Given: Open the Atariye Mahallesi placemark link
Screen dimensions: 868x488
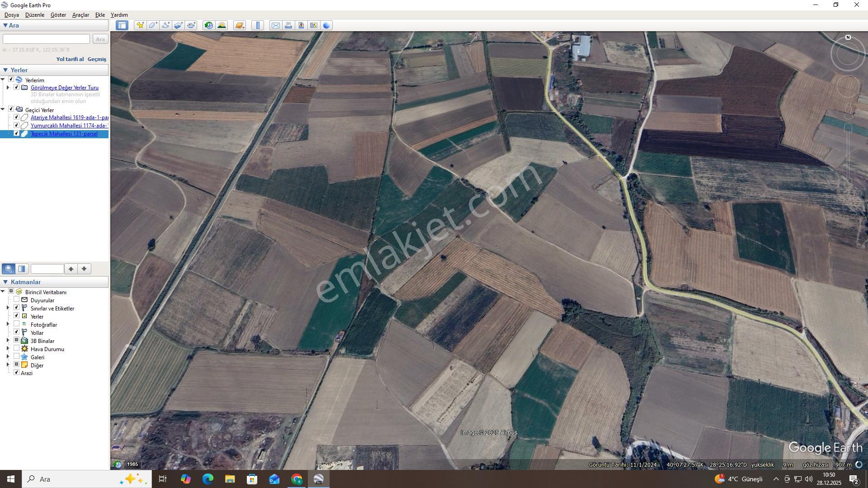Looking at the screenshot, I should point(69,117).
